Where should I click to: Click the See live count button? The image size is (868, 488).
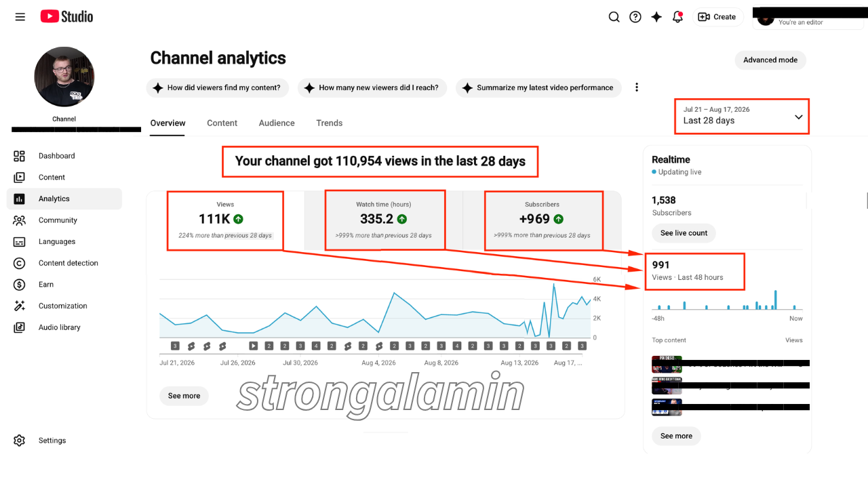click(684, 233)
